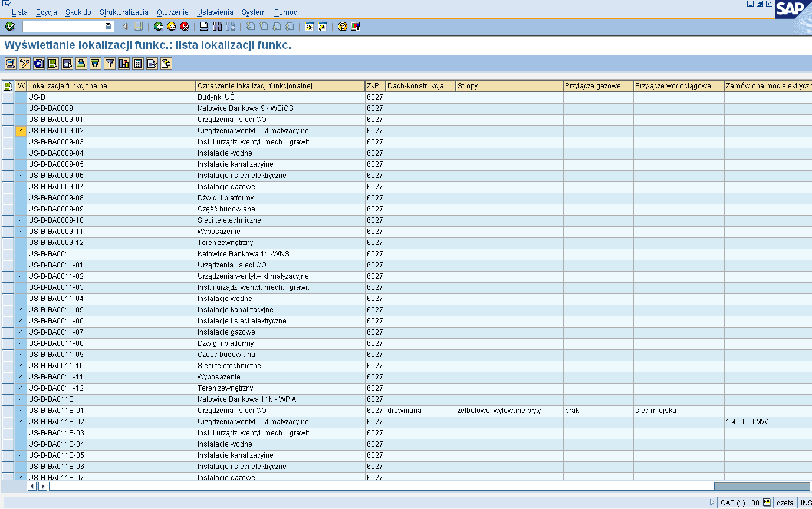Open the Pomoc menu
812x509 pixels.
tap(285, 12)
